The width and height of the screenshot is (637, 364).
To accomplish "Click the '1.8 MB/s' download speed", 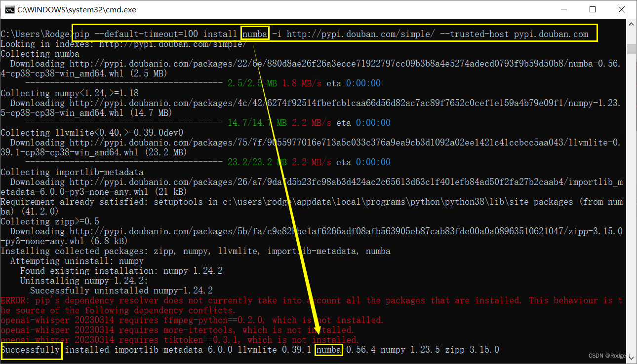I will click(302, 83).
